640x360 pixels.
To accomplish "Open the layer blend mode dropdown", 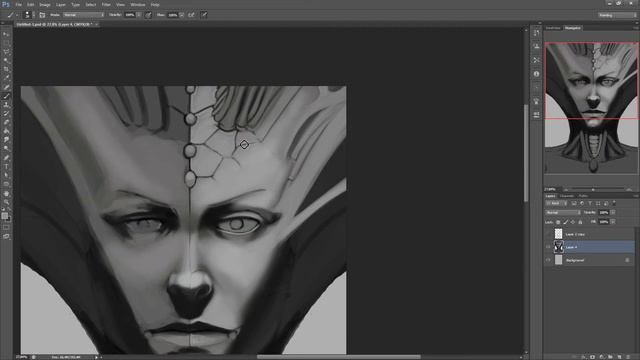I will 563,213.
